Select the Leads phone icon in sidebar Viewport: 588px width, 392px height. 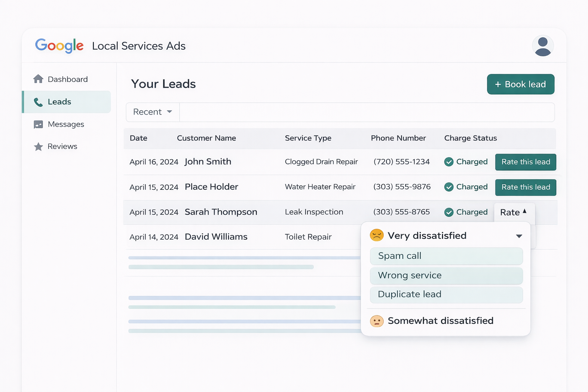(38, 102)
